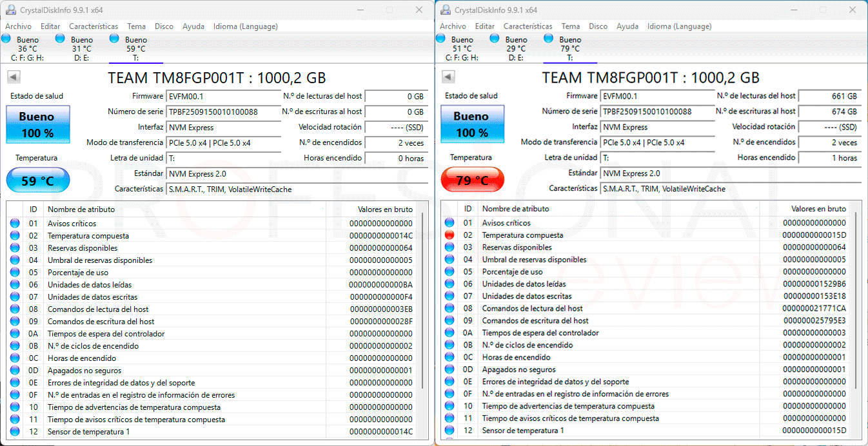The height and width of the screenshot is (446, 868).
Task: Click raw value 000000000000BA in left window
Action: tap(380, 285)
